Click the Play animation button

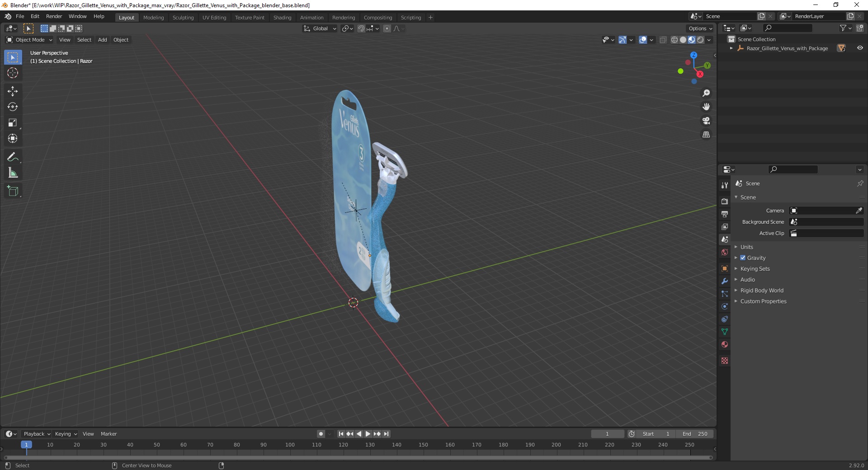click(368, 434)
